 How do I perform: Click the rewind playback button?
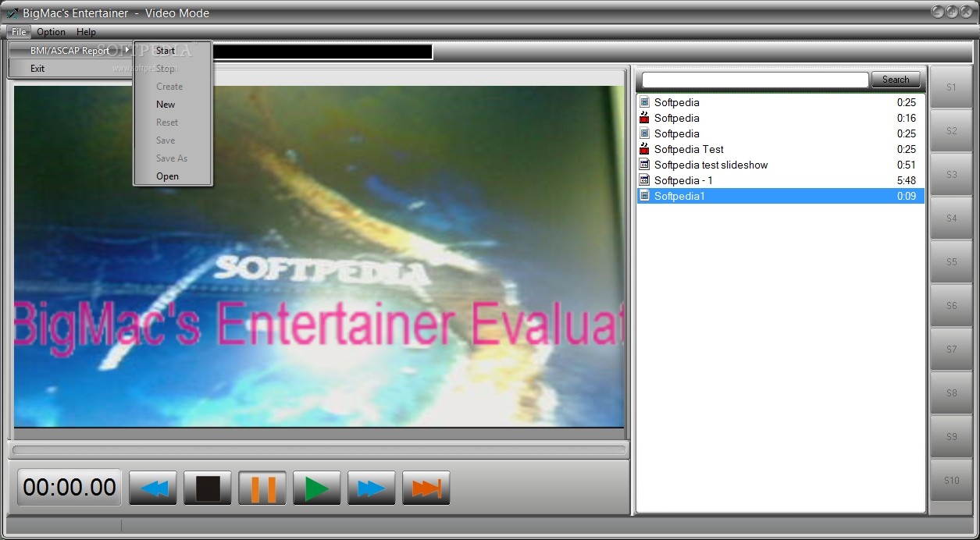(x=153, y=488)
